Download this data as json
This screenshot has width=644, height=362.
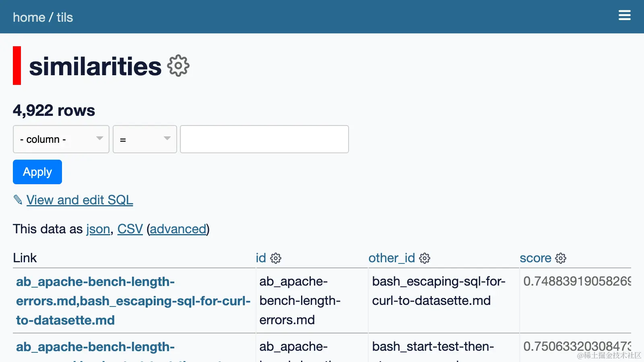(98, 229)
